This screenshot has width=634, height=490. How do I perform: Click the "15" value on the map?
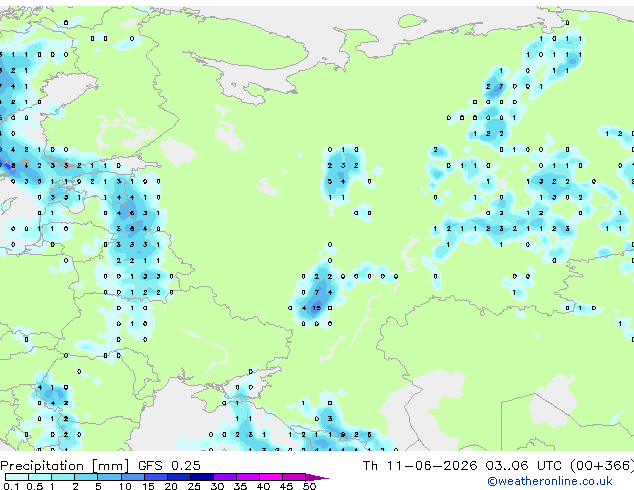(x=317, y=308)
